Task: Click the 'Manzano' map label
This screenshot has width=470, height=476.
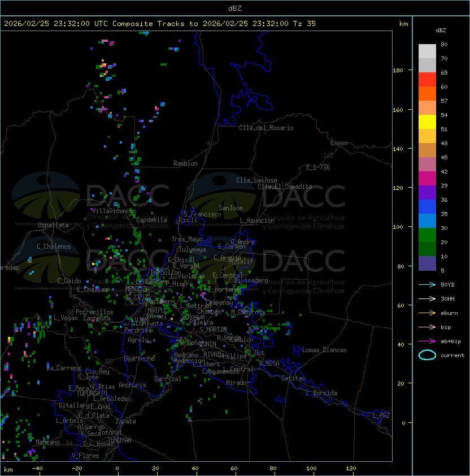Action: 47,442
